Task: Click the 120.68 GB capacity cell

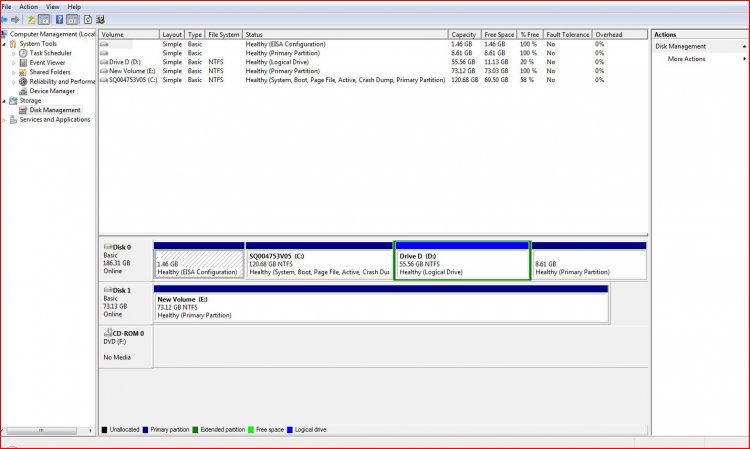Action: click(464, 80)
